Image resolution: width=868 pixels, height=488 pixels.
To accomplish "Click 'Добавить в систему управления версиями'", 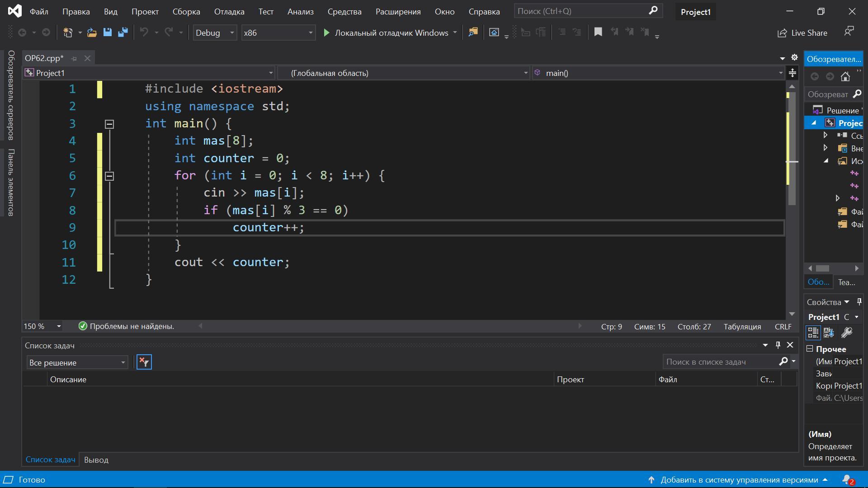I will pyautogui.click(x=739, y=480).
